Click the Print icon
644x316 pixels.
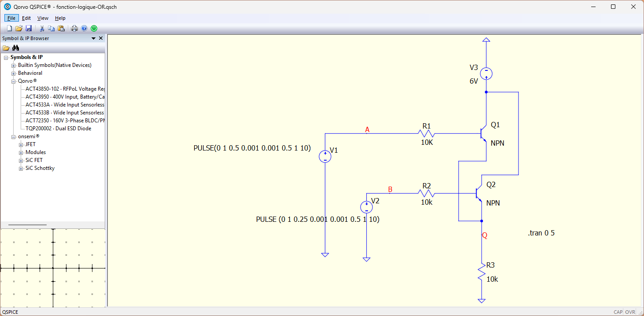click(74, 28)
